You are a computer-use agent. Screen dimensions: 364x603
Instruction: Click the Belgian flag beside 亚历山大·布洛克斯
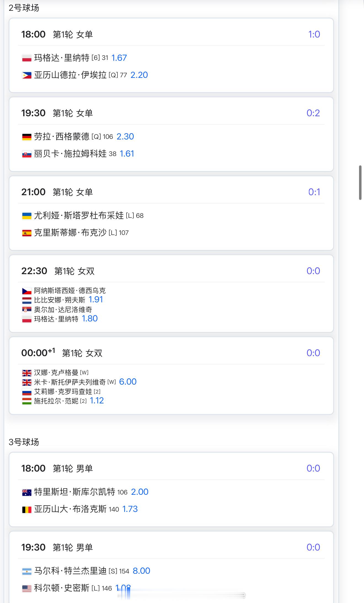[27, 509]
